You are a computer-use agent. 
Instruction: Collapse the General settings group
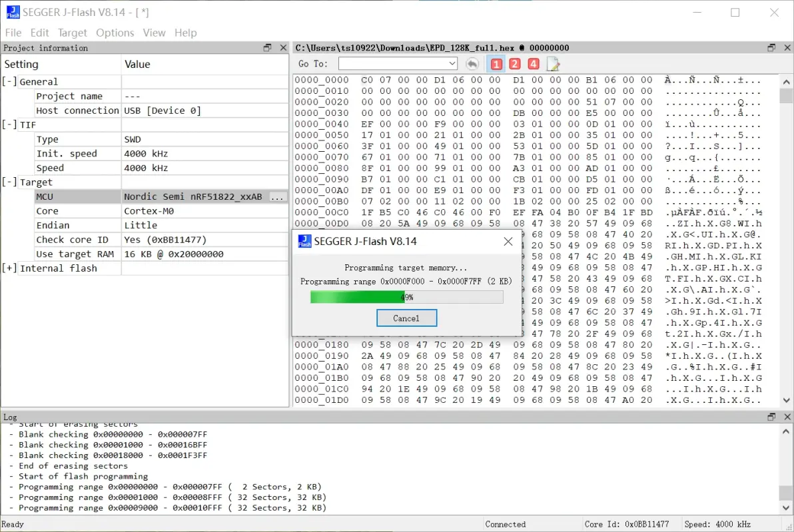tap(9, 81)
